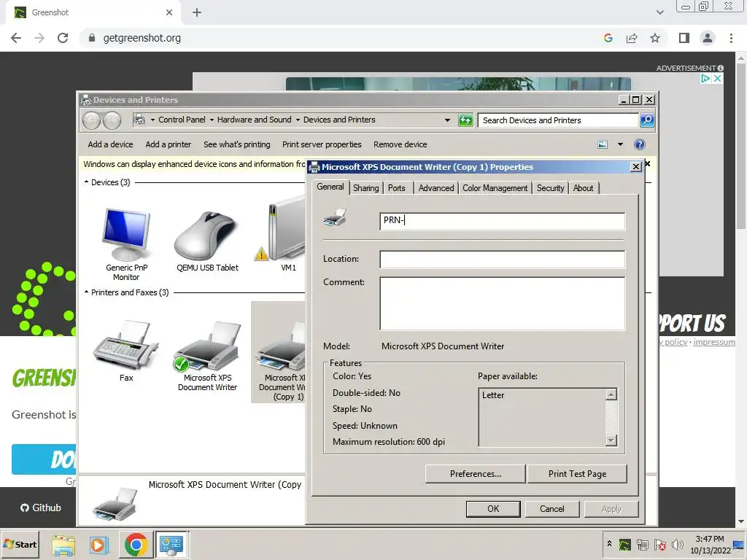The width and height of the screenshot is (747, 560).
Task: Open Chrome side panel icon
Action: pos(684,38)
